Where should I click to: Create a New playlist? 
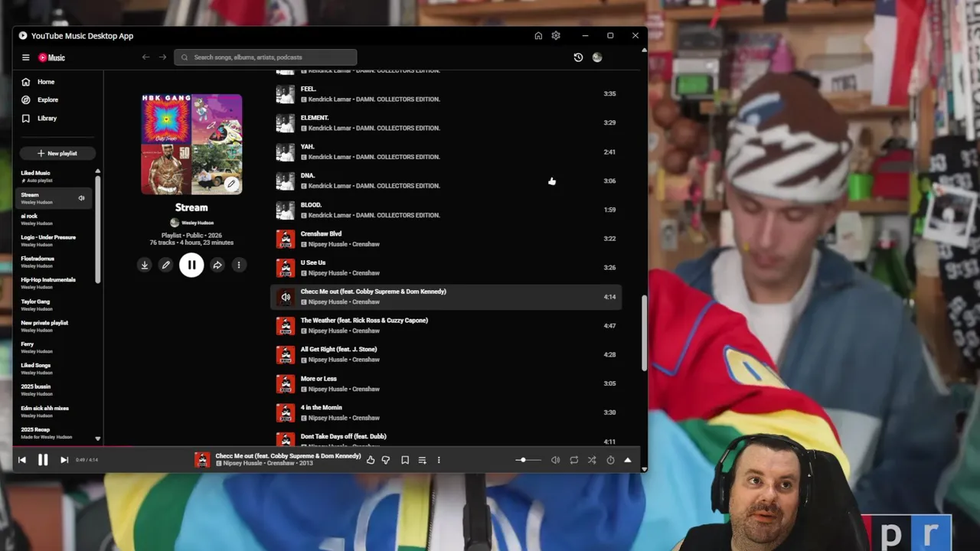pos(57,153)
